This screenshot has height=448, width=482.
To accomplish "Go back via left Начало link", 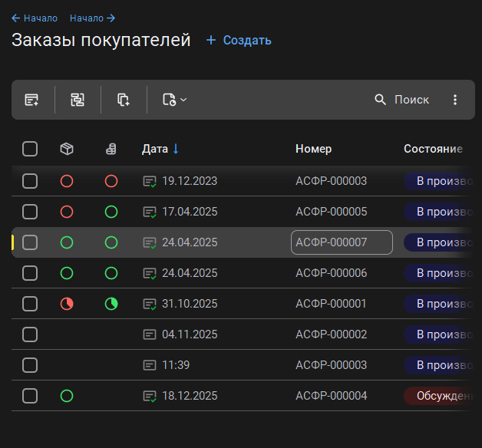I will tap(35, 18).
